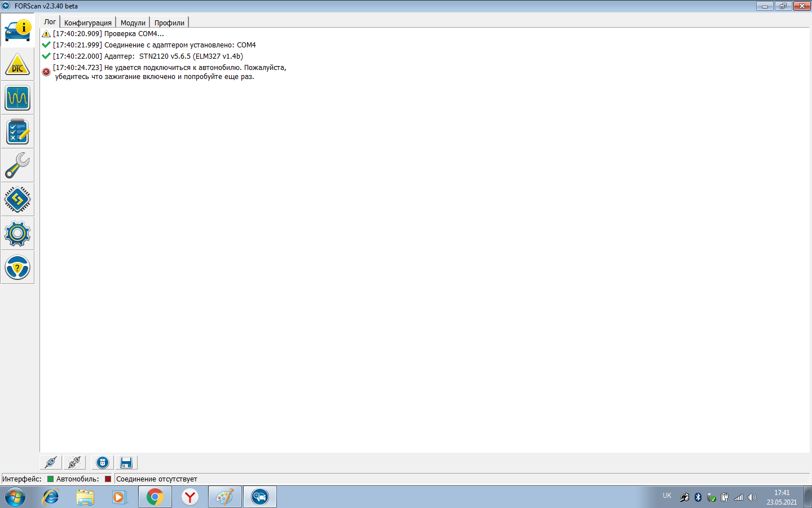Open the oscilloscope live data section
The image size is (812, 508).
coord(17,98)
